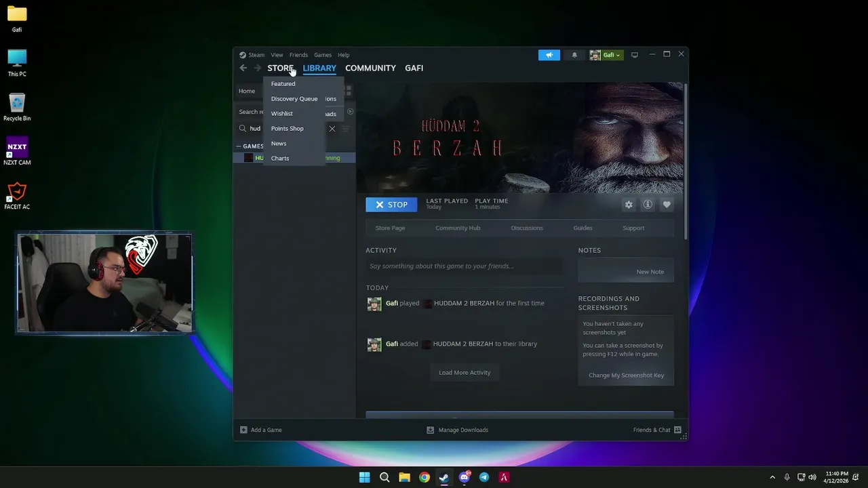The width and height of the screenshot is (868, 488).
Task: Show hidden system tray icons
Action: pos(772,477)
